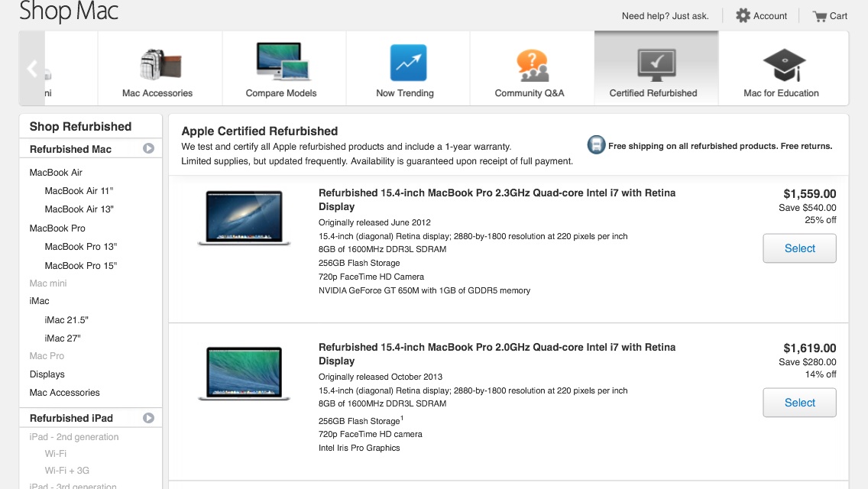Go back with the carousel left arrow
This screenshot has width=868, height=489.
click(x=32, y=69)
